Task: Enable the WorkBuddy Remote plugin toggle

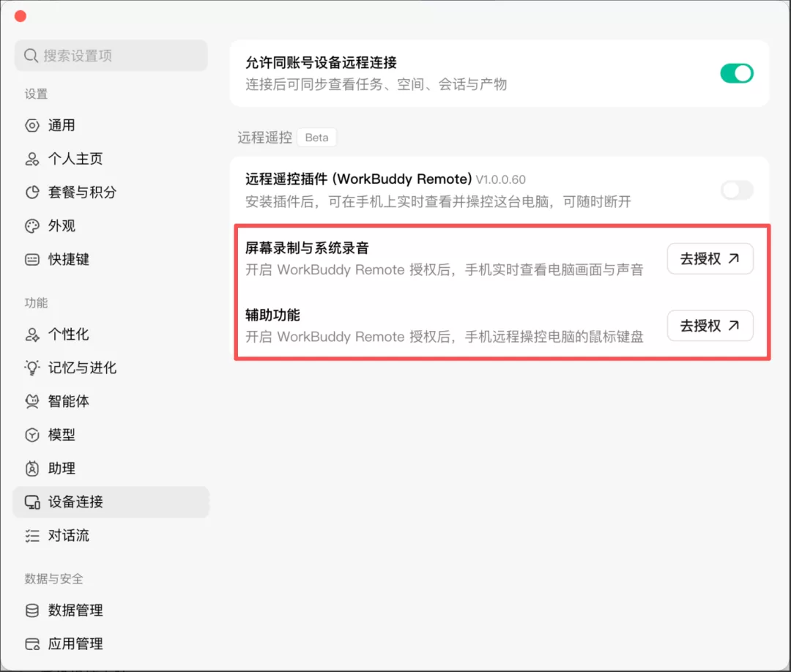Action: click(x=737, y=190)
